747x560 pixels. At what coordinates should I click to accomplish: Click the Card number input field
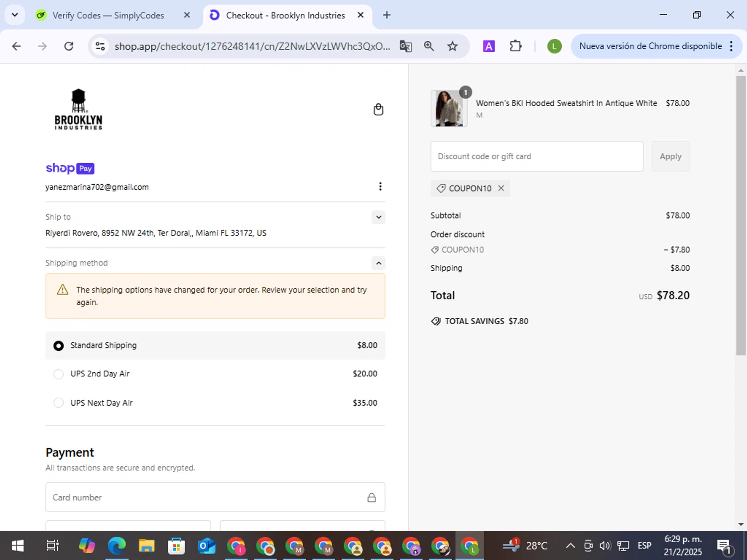pos(215,497)
